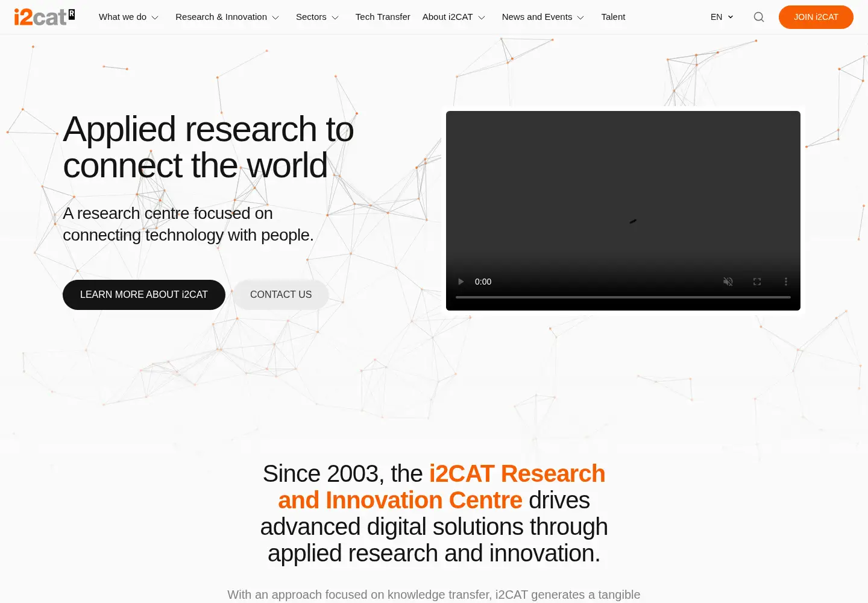Expand the What we do menu
Image resolution: width=868 pixels, height=603 pixels.
[128, 17]
